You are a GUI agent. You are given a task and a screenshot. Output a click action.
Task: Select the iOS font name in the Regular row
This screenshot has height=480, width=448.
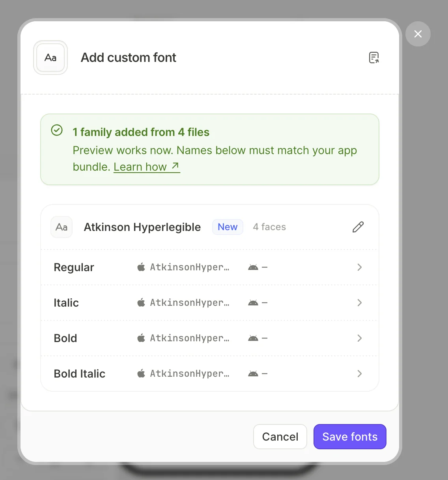pos(190,267)
